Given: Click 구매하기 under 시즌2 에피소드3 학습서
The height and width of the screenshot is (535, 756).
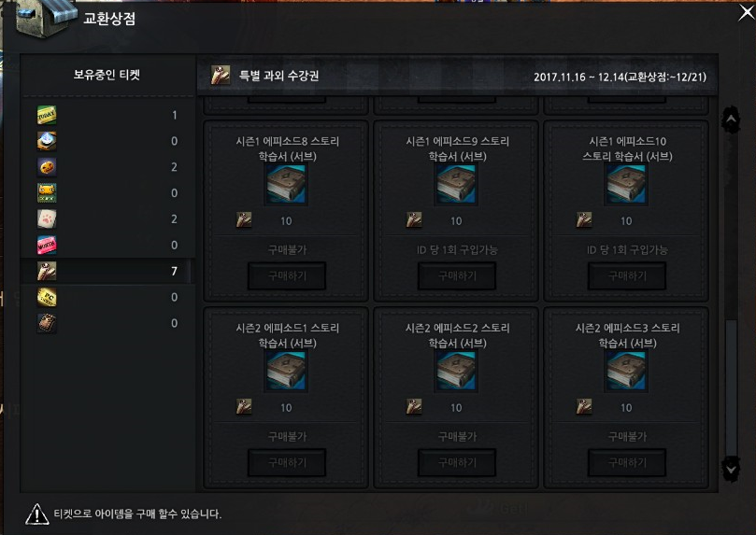Looking at the screenshot, I should point(627,463).
